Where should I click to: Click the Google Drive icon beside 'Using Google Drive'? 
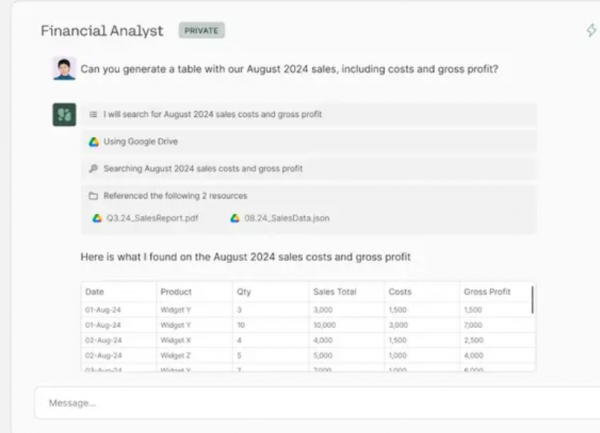94,142
